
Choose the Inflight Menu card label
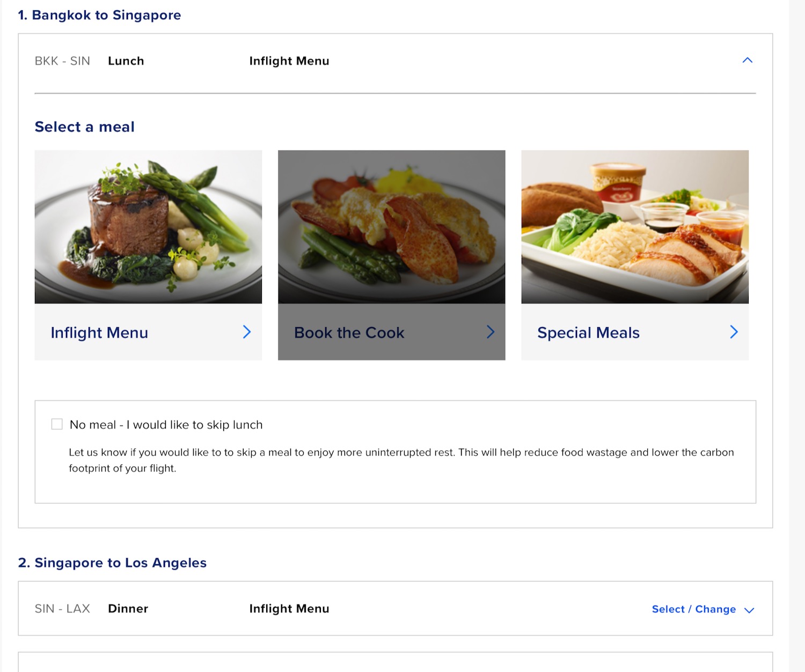click(x=99, y=333)
